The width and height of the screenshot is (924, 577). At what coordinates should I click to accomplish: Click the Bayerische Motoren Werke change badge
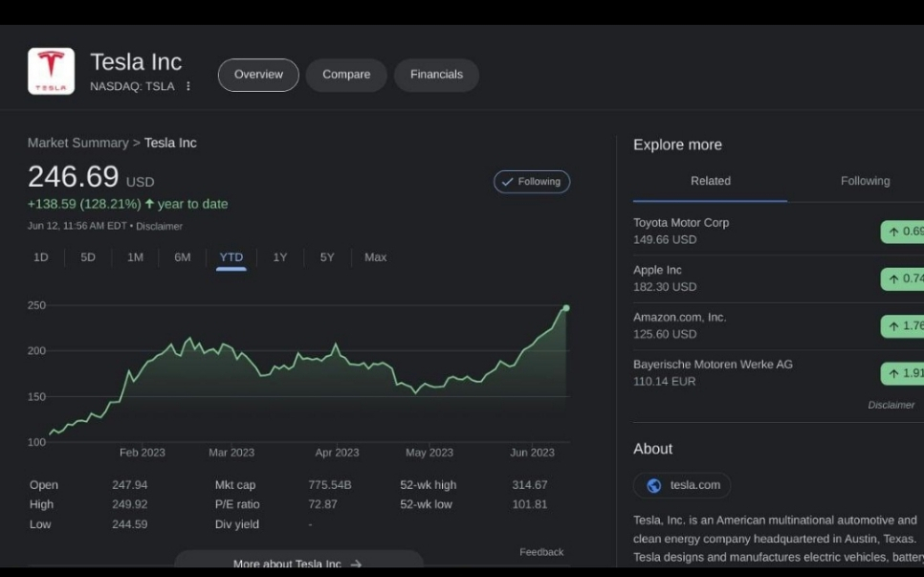point(902,373)
